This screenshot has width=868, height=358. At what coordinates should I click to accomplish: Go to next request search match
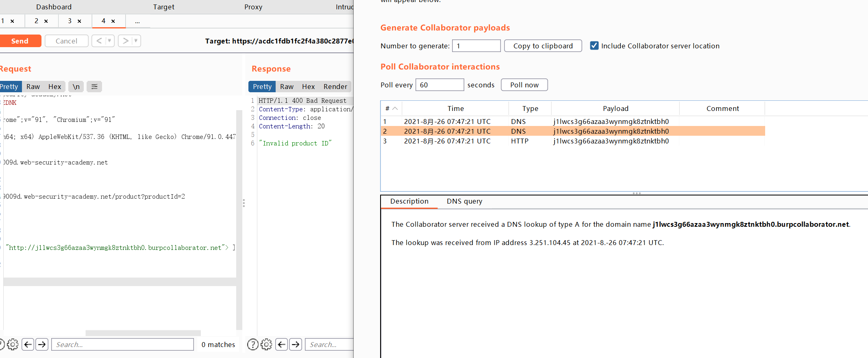(x=42, y=345)
